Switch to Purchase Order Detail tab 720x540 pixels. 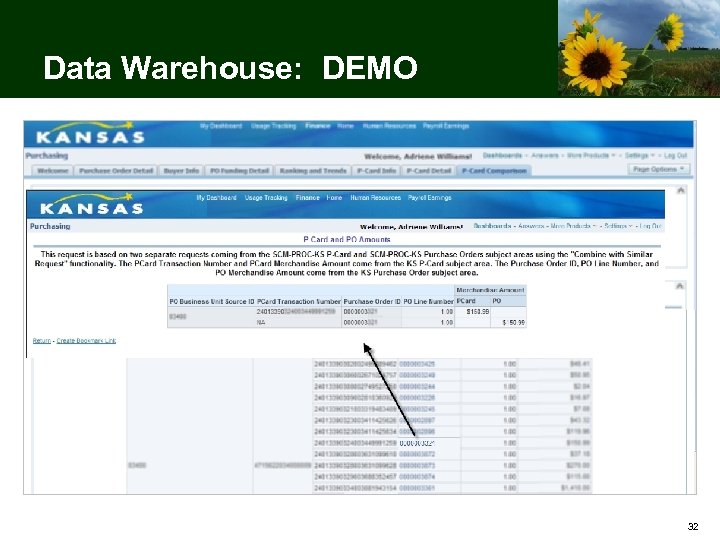coord(116,171)
